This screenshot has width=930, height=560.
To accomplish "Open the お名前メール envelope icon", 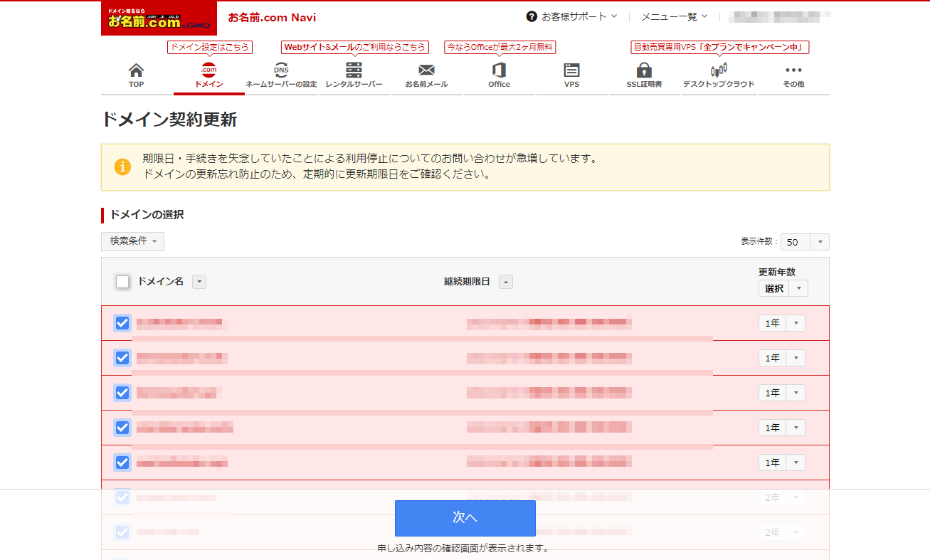I will tap(426, 70).
